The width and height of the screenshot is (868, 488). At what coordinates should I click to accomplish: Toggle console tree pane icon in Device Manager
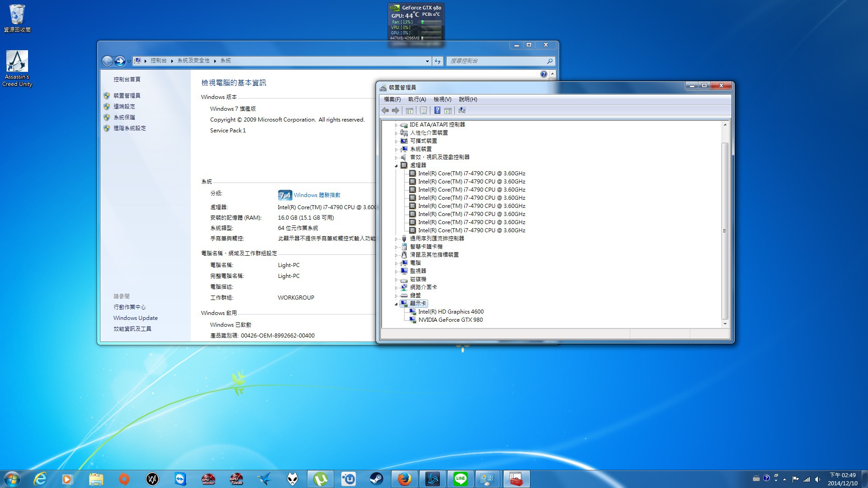410,110
